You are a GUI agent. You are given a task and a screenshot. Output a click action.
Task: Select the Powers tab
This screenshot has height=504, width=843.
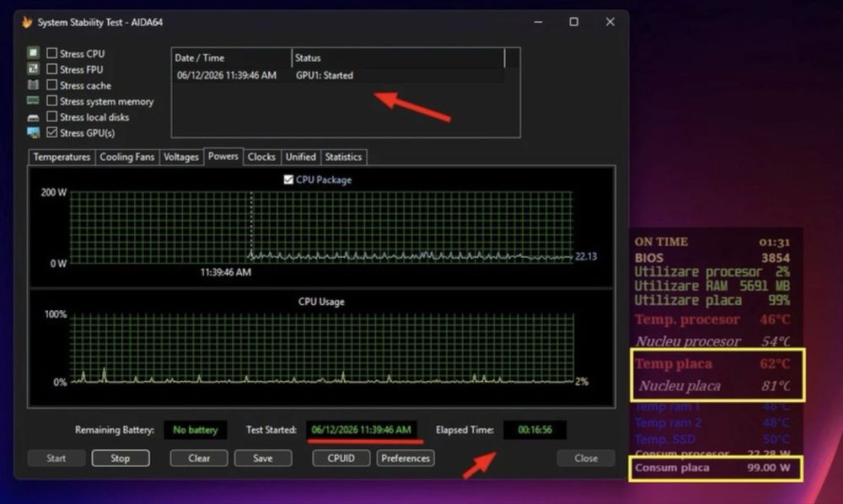click(x=223, y=156)
